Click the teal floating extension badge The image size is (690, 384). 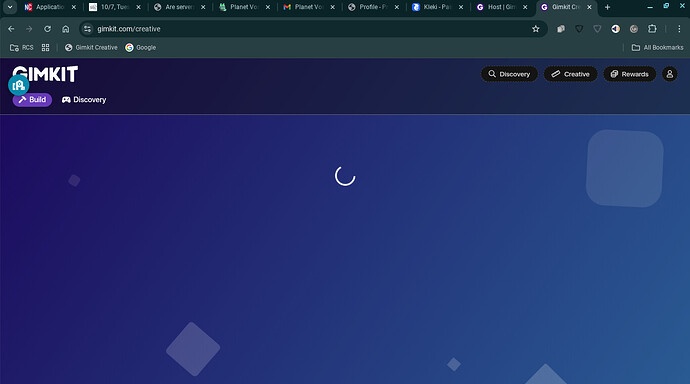point(18,85)
